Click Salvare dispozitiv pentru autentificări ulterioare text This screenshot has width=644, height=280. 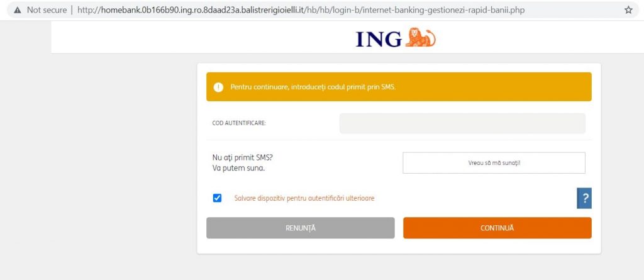pyautogui.click(x=304, y=198)
